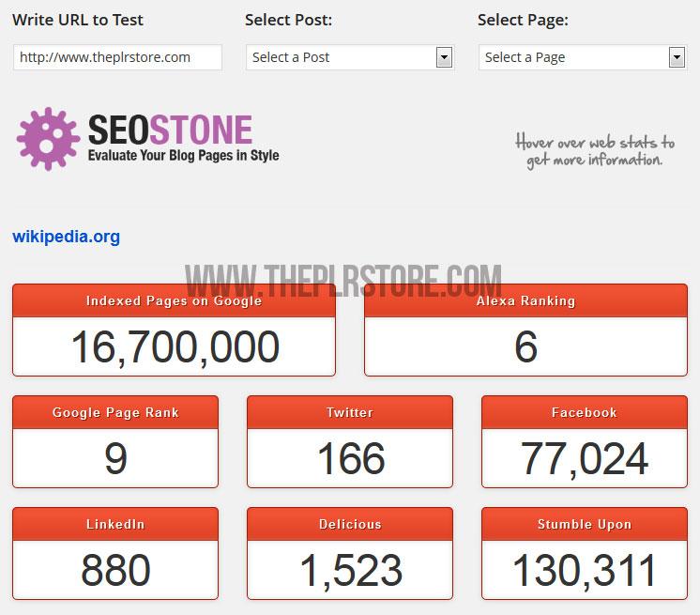Image resolution: width=700 pixels, height=615 pixels.
Task: Click the 'Hover over web stats' hint text
Action: [x=595, y=151]
